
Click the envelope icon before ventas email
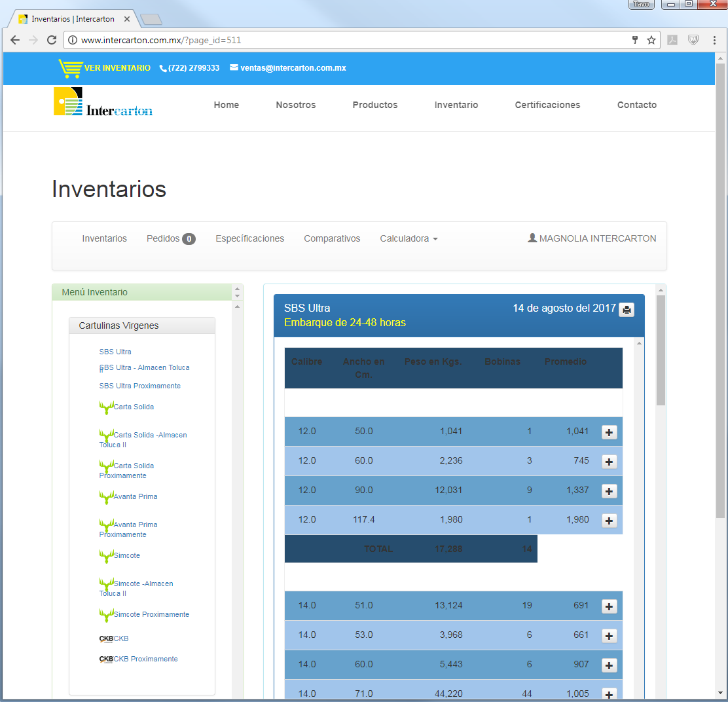tap(234, 67)
